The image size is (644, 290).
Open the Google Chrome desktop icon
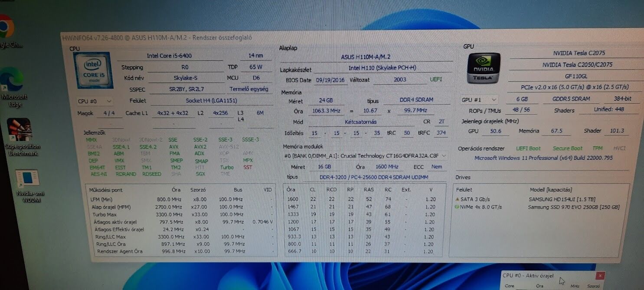tap(8, 31)
